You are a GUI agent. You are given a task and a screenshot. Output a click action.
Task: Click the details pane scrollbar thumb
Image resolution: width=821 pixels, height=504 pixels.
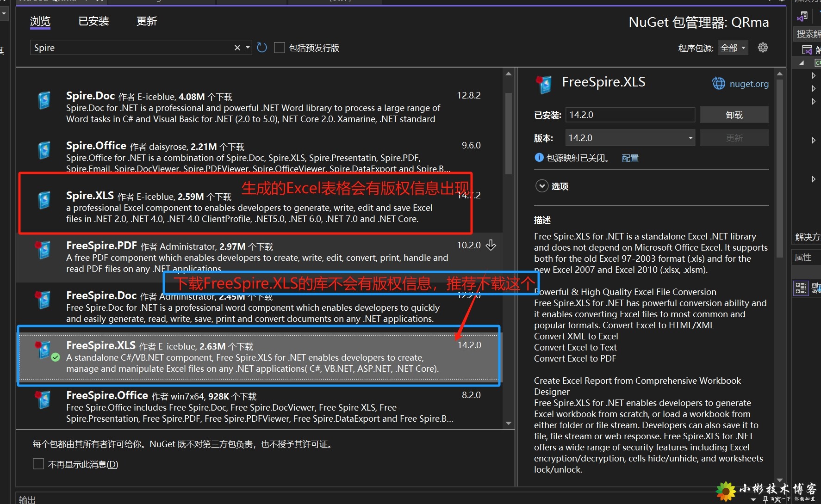click(x=780, y=168)
